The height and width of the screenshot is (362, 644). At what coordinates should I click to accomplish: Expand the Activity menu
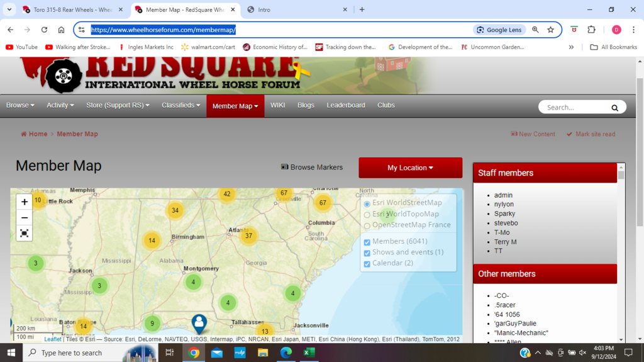point(60,105)
